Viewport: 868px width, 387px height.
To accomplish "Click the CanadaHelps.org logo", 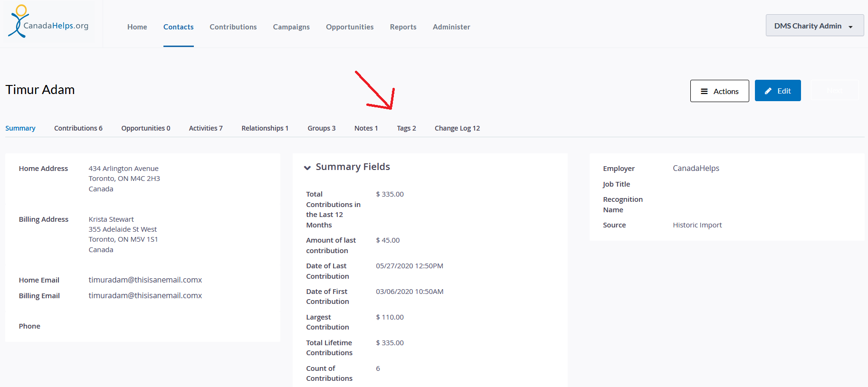I will tap(48, 22).
